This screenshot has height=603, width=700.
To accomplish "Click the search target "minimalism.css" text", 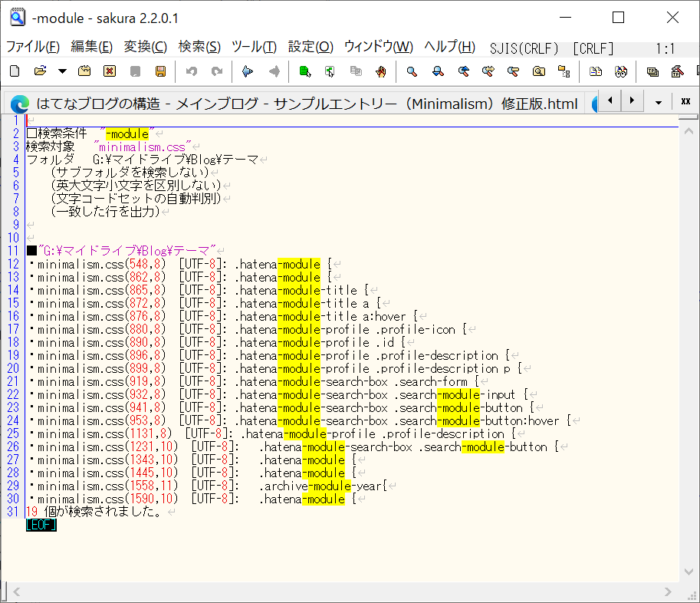I will coord(143,147).
